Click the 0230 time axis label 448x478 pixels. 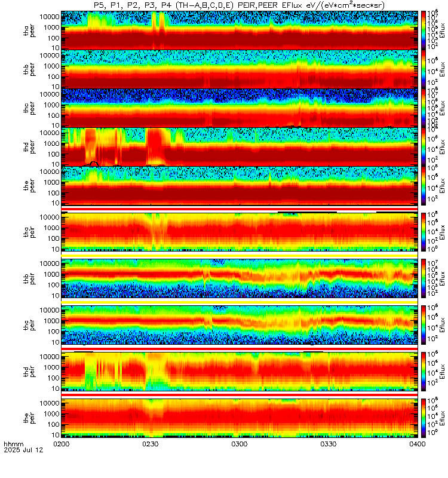tap(151, 444)
